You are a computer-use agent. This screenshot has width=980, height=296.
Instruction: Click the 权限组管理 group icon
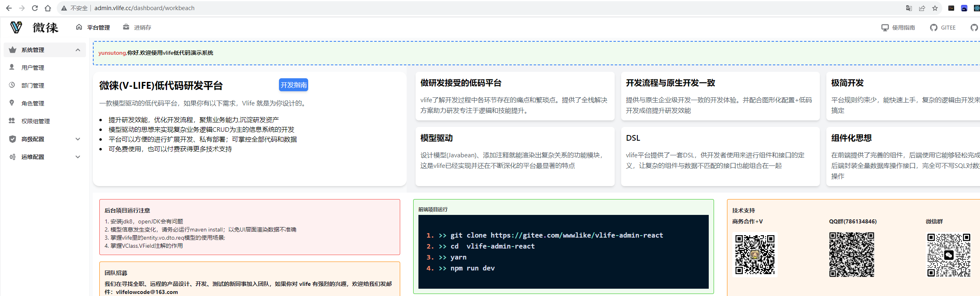click(x=12, y=121)
